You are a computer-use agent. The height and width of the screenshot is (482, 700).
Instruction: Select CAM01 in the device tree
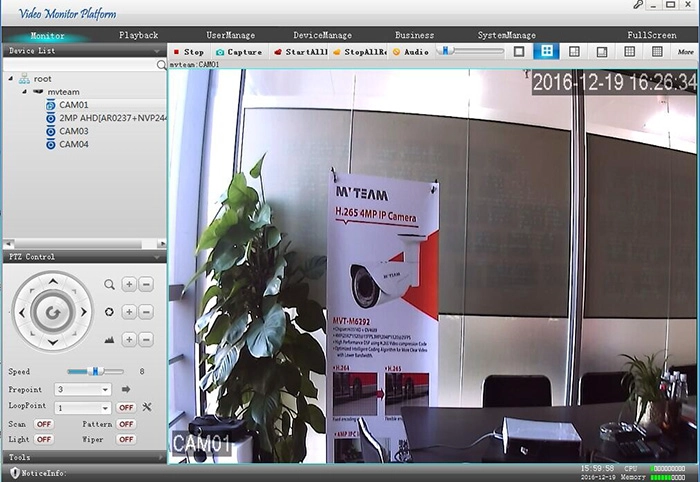click(x=74, y=105)
